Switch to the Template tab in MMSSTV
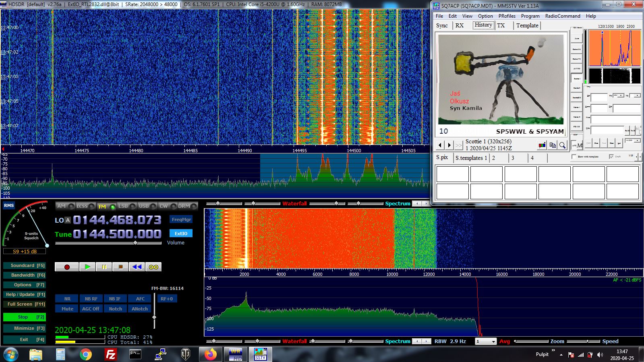Image resolution: width=644 pixels, height=362 pixels. pyautogui.click(x=527, y=25)
